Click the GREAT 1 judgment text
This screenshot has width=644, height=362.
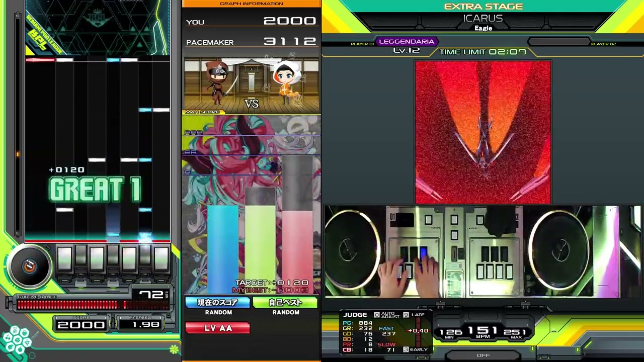(x=95, y=190)
